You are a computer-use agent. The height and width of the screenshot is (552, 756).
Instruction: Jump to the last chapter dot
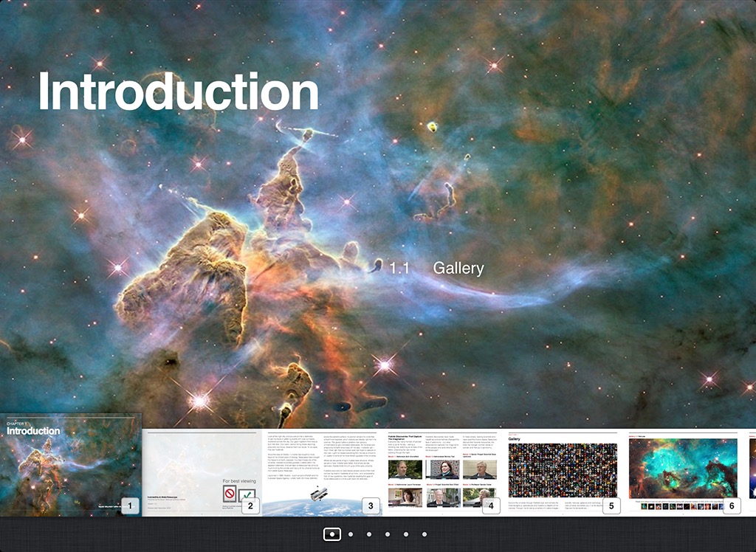(x=425, y=534)
